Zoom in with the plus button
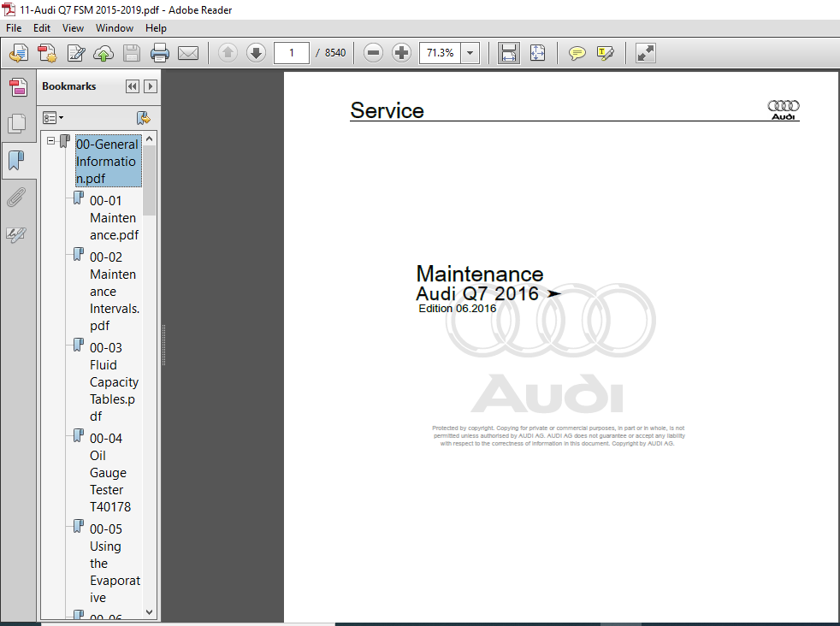Image resolution: width=840 pixels, height=626 pixels. point(401,53)
